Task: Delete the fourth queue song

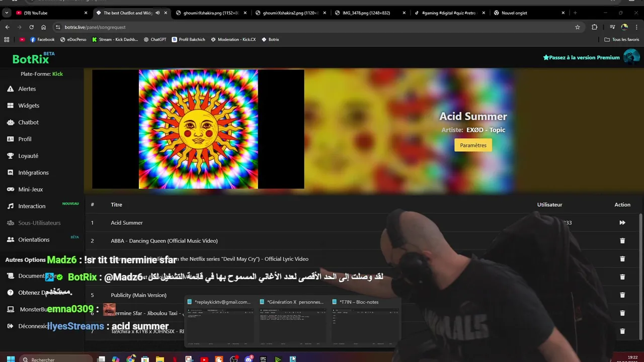Action: point(622,277)
